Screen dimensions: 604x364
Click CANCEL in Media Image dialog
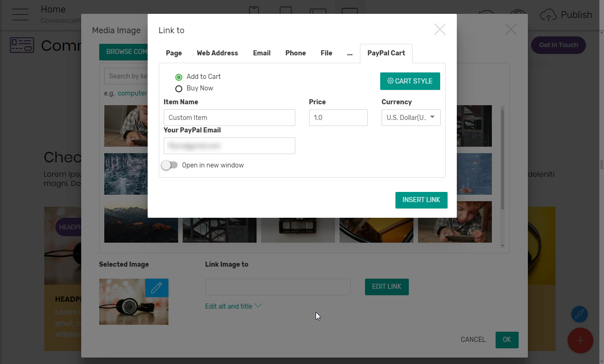[x=473, y=340]
